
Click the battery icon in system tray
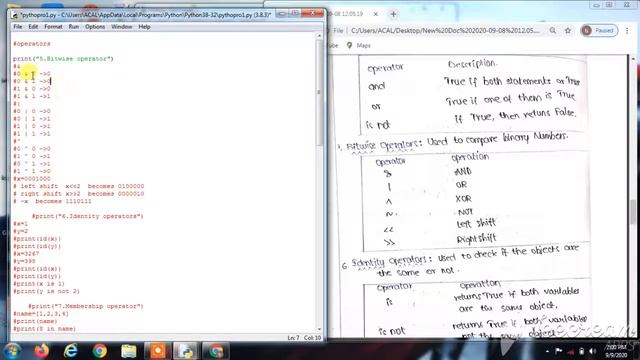pyautogui.click(x=581, y=351)
